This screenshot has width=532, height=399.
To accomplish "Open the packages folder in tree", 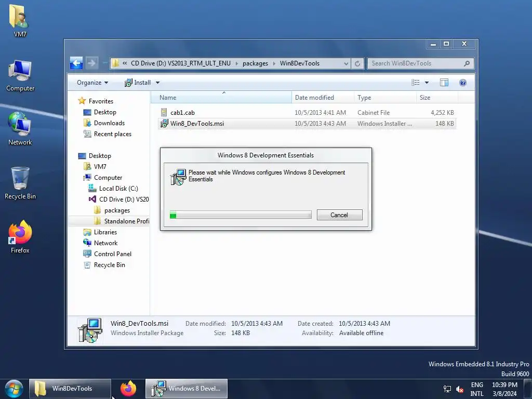I will [x=117, y=210].
